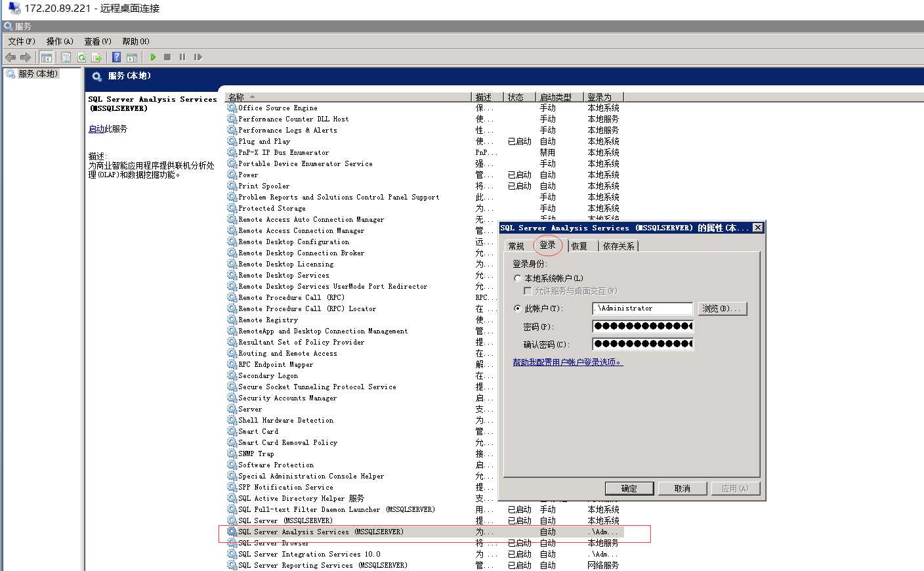Toggle the action pane toolbar icon

(x=132, y=58)
